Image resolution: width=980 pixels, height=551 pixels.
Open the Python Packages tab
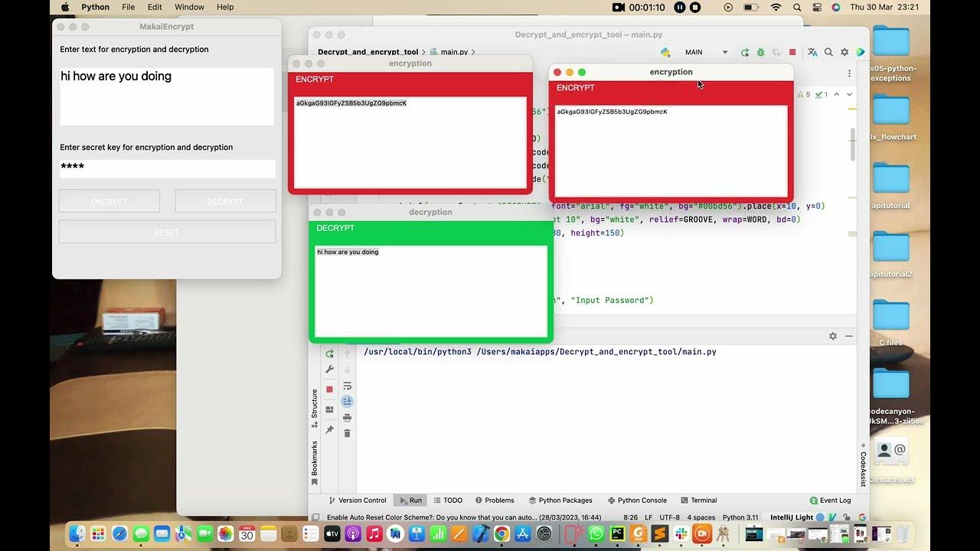pyautogui.click(x=560, y=500)
